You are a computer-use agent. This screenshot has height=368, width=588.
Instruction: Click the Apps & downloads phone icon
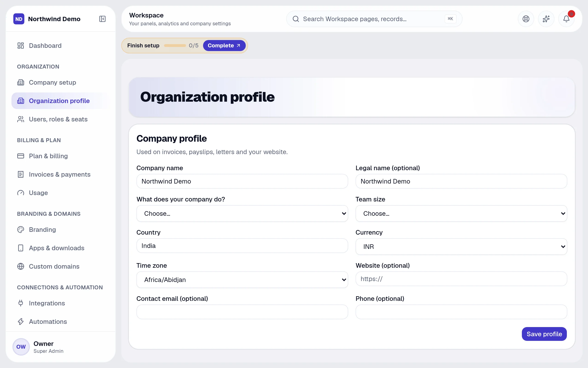[21, 248]
